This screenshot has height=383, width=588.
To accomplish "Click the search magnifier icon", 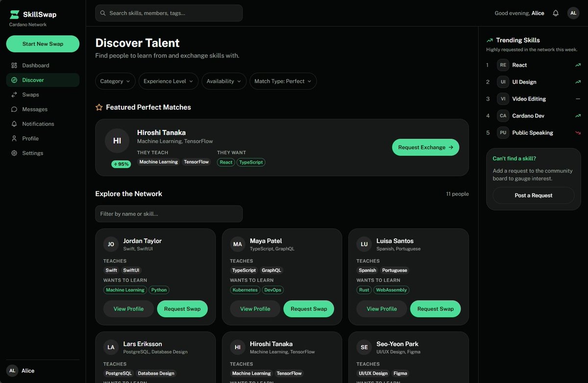I will pyautogui.click(x=103, y=13).
